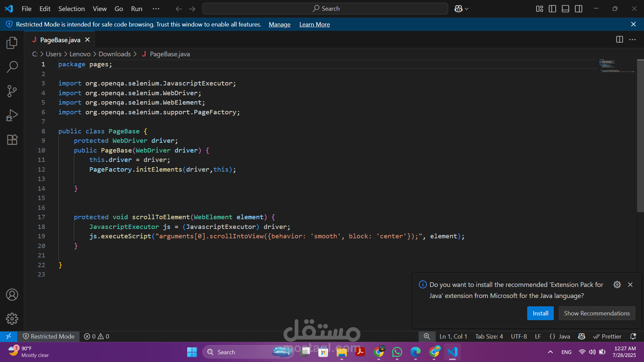Screen dimensions: 644x362
Task: Open the Explorer view in activity bar
Action: 12,43
